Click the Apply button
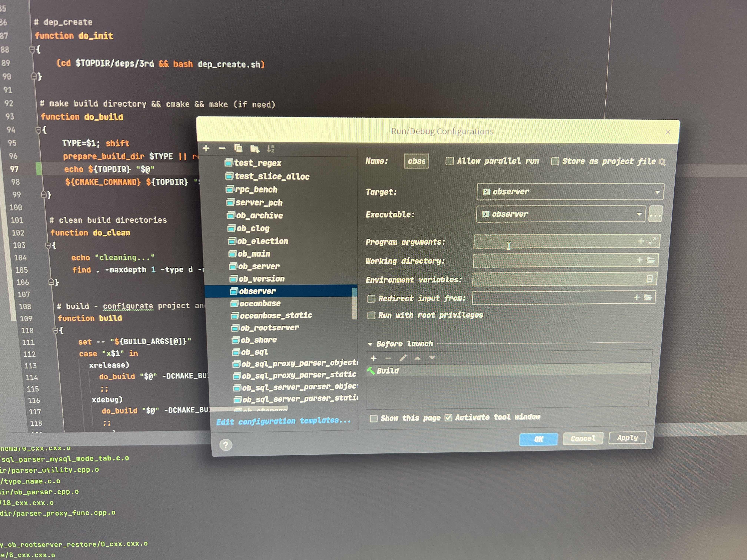 click(x=628, y=438)
